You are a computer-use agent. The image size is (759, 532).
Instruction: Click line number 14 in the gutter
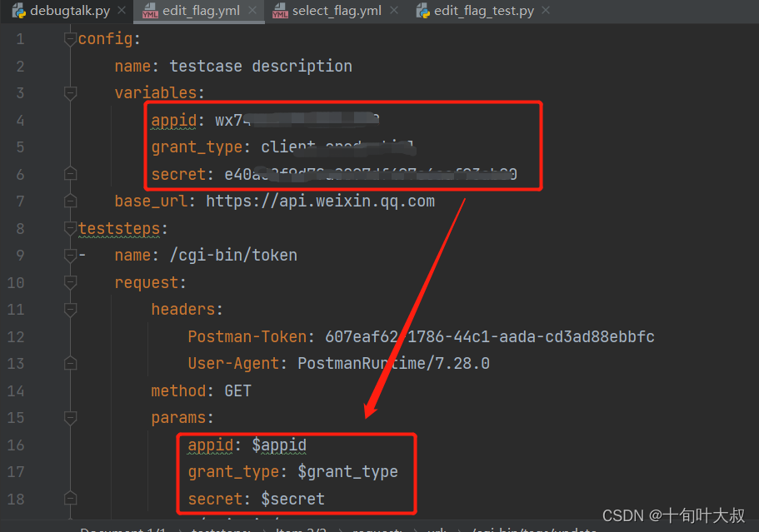pos(16,390)
